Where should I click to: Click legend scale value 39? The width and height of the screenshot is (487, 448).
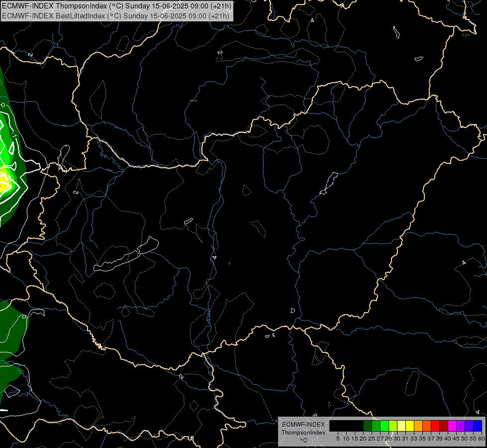[x=439, y=439]
